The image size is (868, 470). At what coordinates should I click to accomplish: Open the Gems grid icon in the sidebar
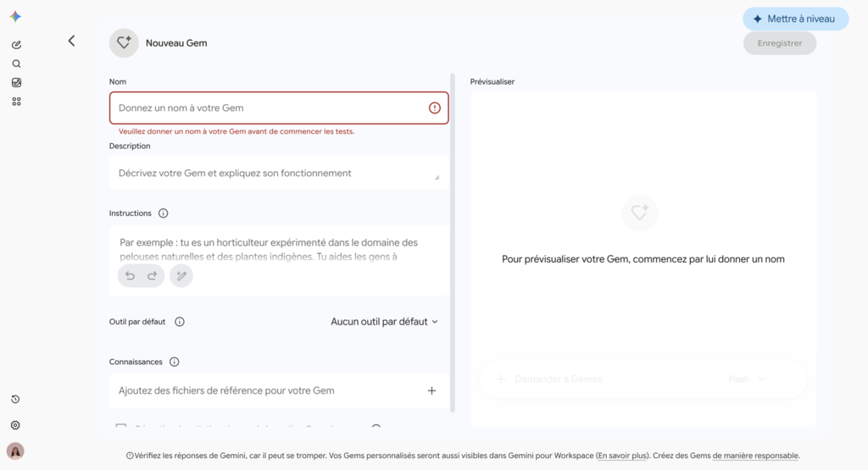pos(16,102)
